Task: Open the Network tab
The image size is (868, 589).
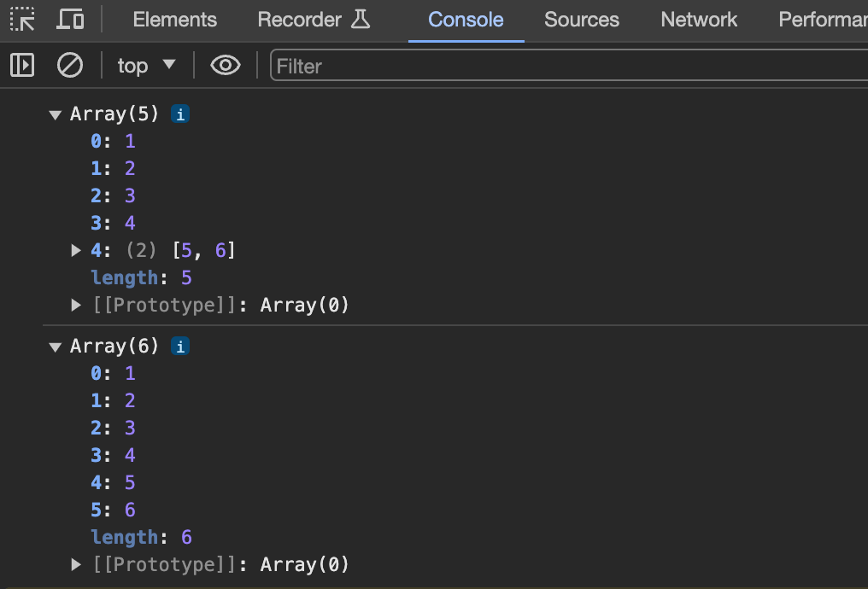Action: (x=698, y=19)
